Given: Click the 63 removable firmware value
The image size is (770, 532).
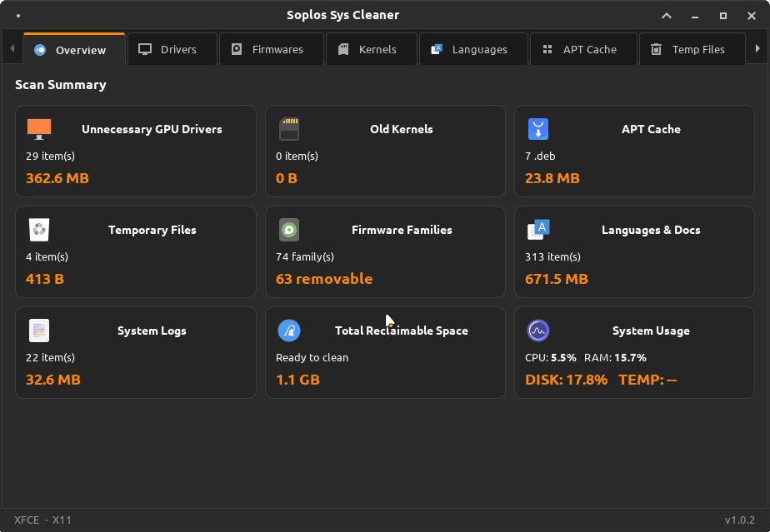Looking at the screenshot, I should click(324, 279).
